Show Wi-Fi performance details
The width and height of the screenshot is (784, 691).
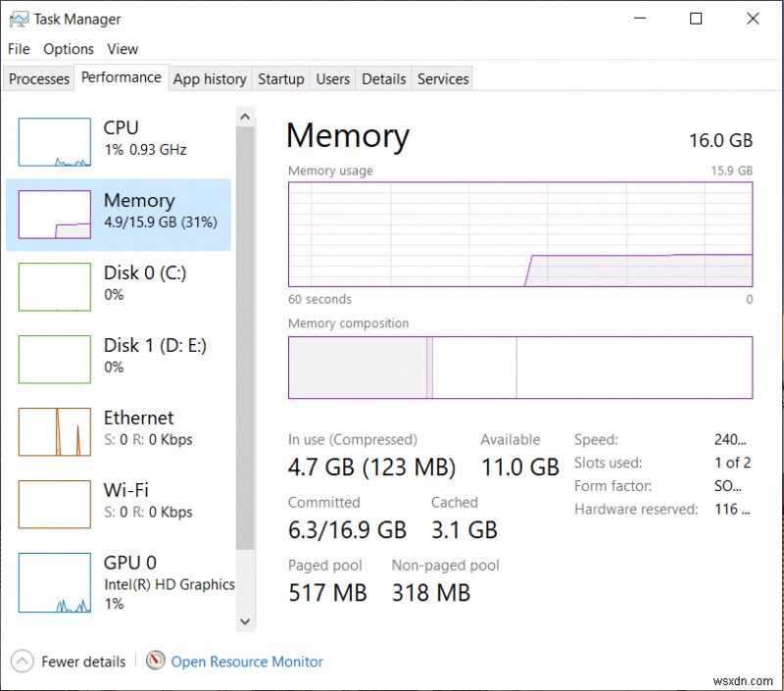coord(55,504)
